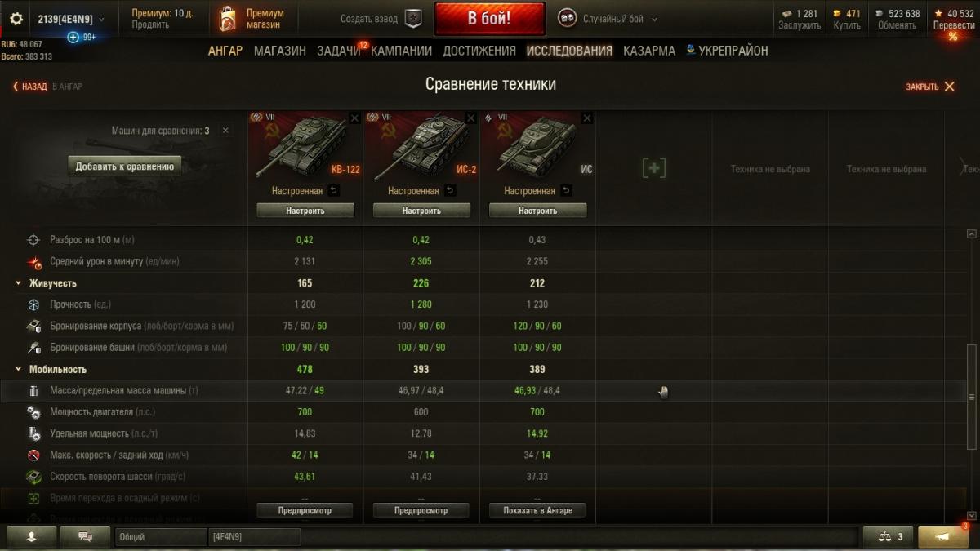Click the chat input field labeled Общий
The image size is (980, 551).
162,536
